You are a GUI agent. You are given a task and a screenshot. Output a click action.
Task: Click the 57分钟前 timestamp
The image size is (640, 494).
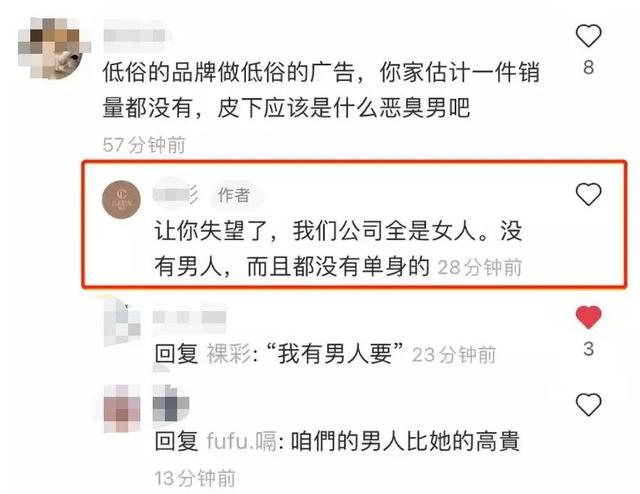pyautogui.click(x=144, y=145)
